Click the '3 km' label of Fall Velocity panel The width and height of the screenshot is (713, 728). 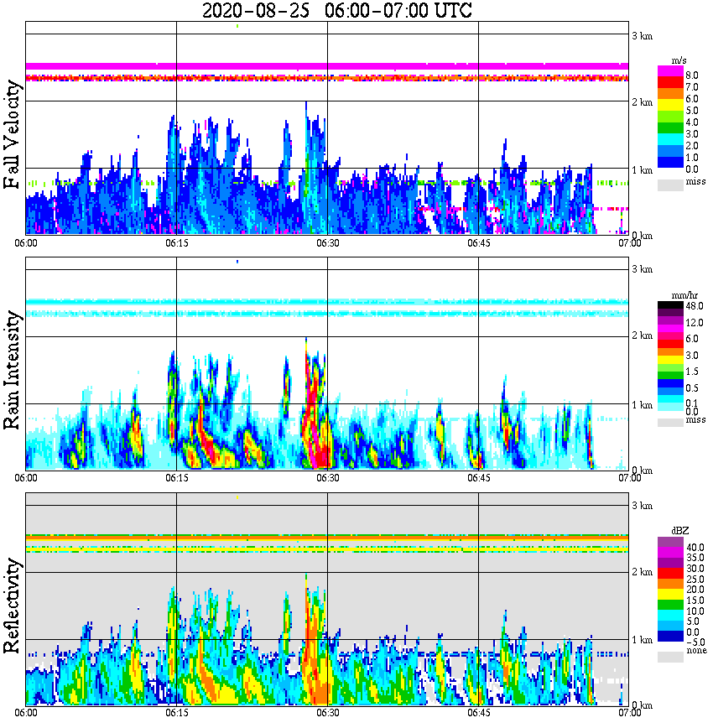tap(642, 36)
